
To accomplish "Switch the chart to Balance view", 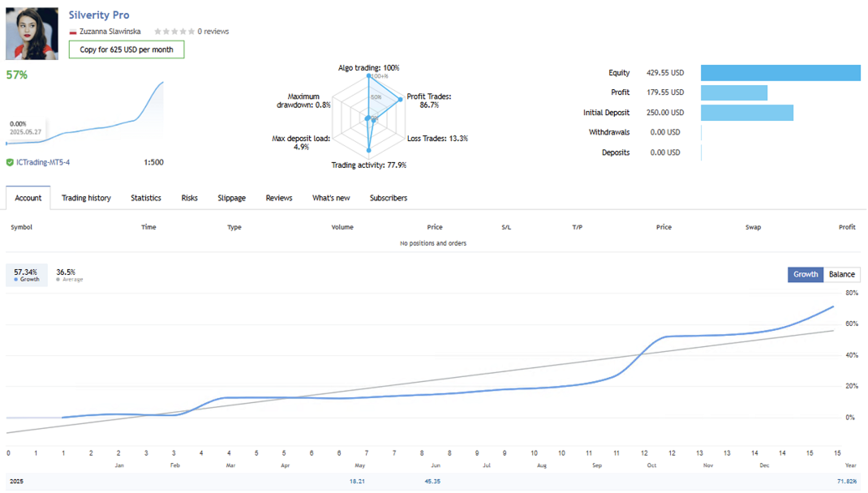I will click(x=841, y=275).
